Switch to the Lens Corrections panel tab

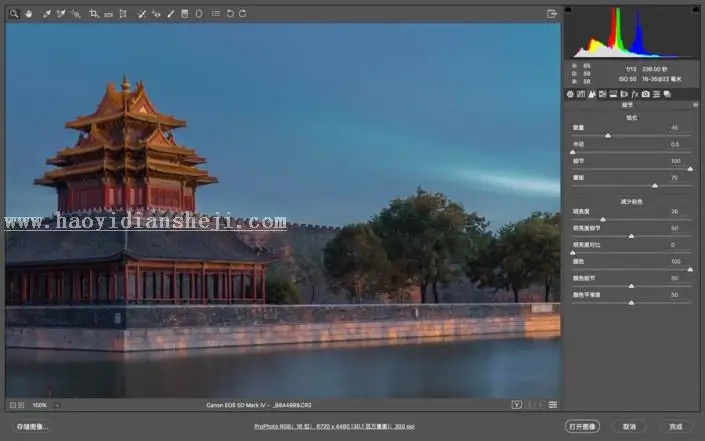click(x=624, y=94)
